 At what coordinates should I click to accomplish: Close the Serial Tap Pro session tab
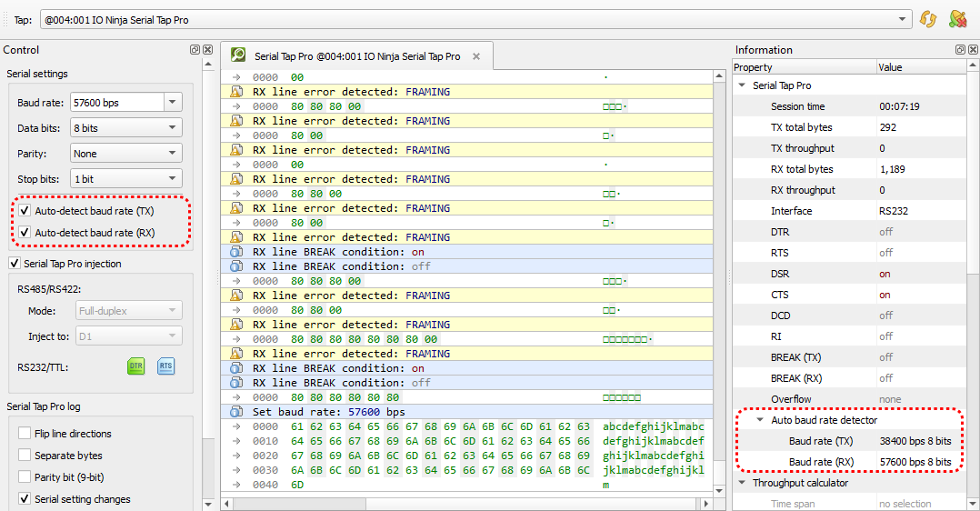[x=476, y=56]
